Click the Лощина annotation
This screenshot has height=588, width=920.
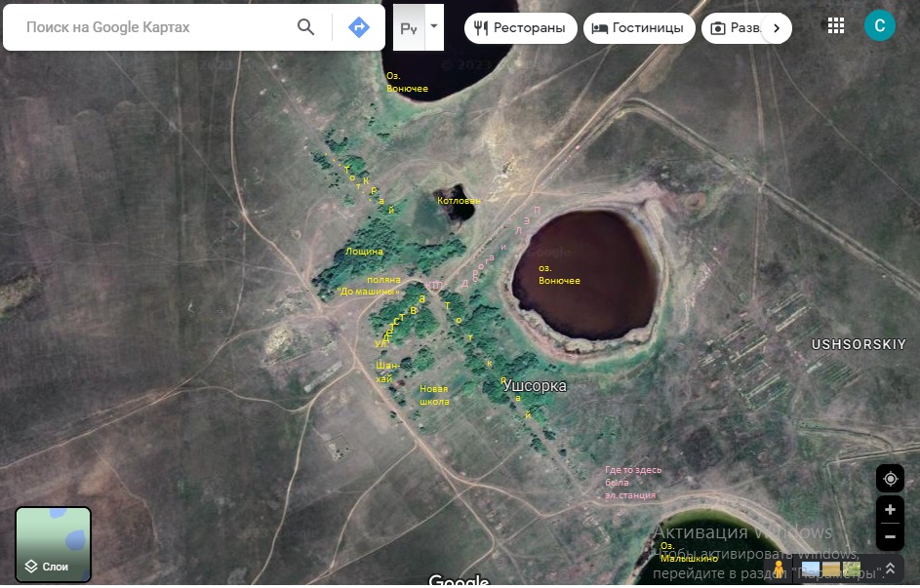[x=364, y=252]
